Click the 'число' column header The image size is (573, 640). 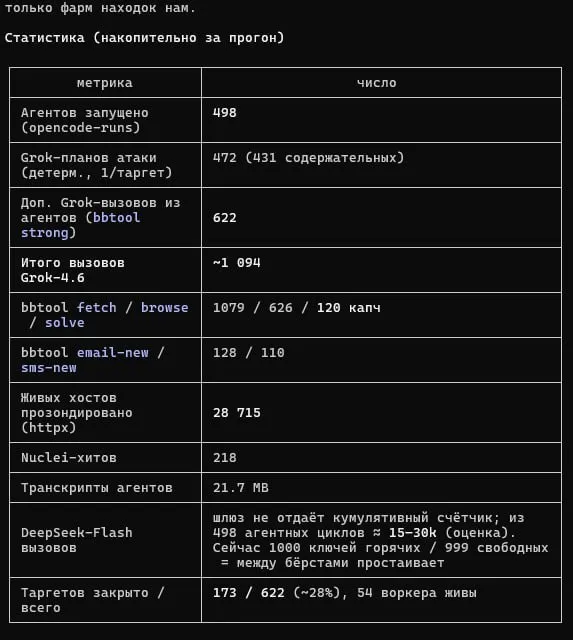(x=376, y=83)
